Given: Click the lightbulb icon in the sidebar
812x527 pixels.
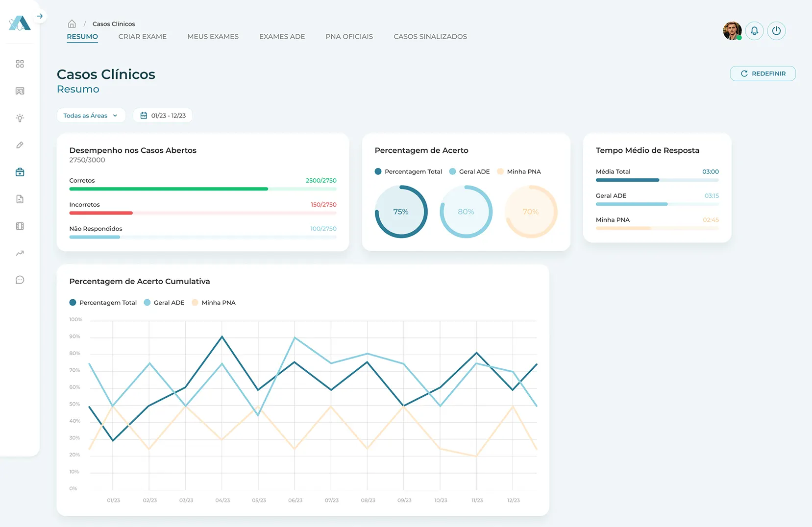Looking at the screenshot, I should [x=20, y=118].
